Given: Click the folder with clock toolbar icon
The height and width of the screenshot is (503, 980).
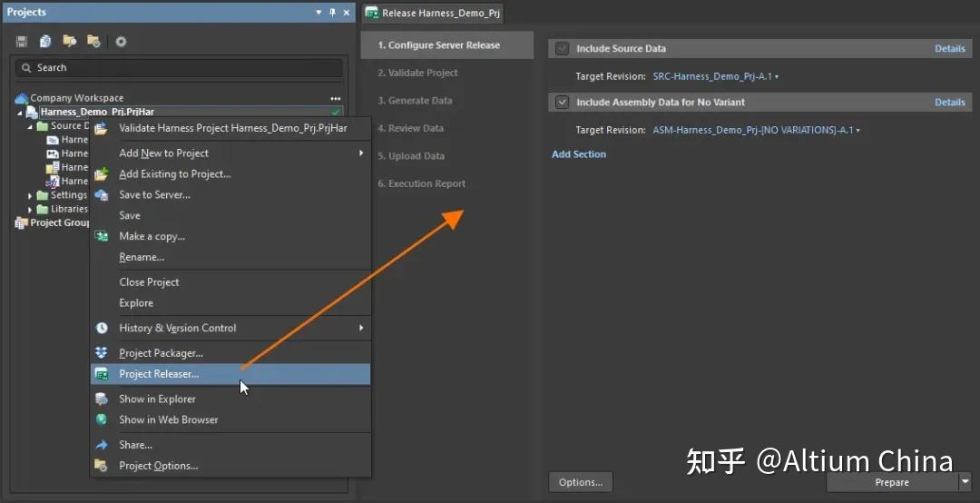Looking at the screenshot, I should [x=93, y=41].
